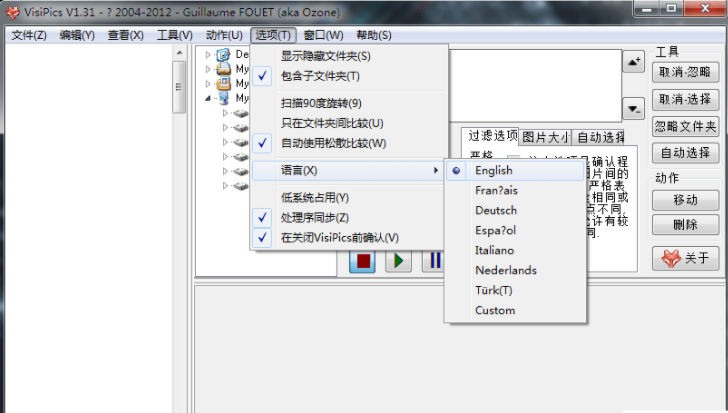This screenshot has height=413, width=728.
Task: Click the remove folder down arrow icon
Action: 633,108
